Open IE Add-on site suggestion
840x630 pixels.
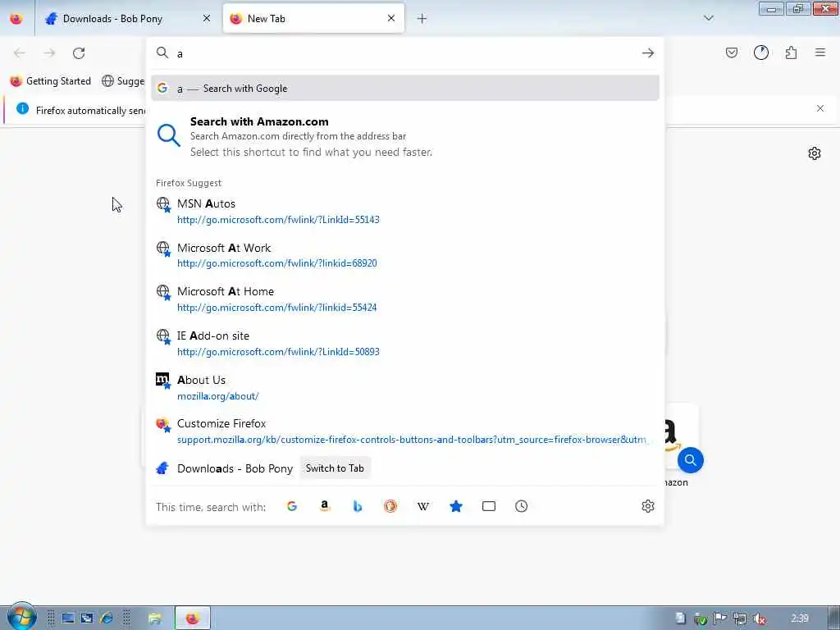click(405, 344)
